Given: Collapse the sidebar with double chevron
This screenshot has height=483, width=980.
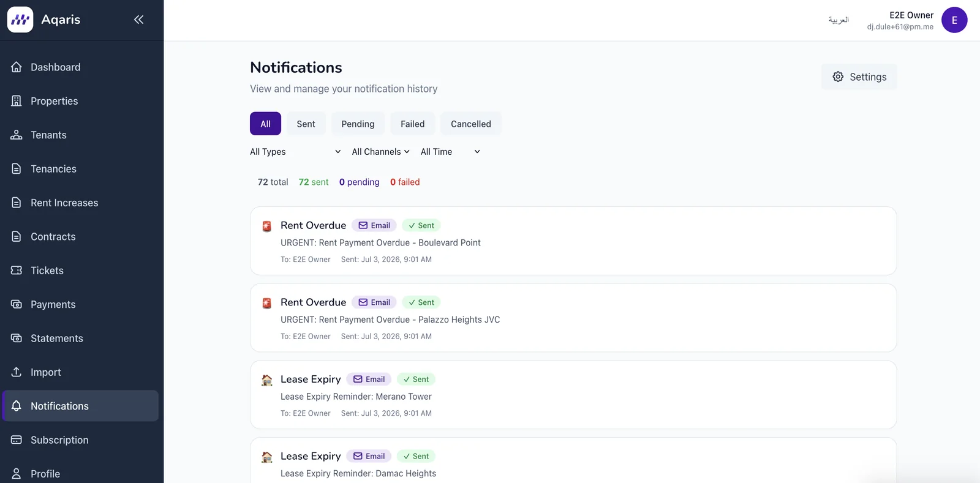Looking at the screenshot, I should (x=139, y=20).
